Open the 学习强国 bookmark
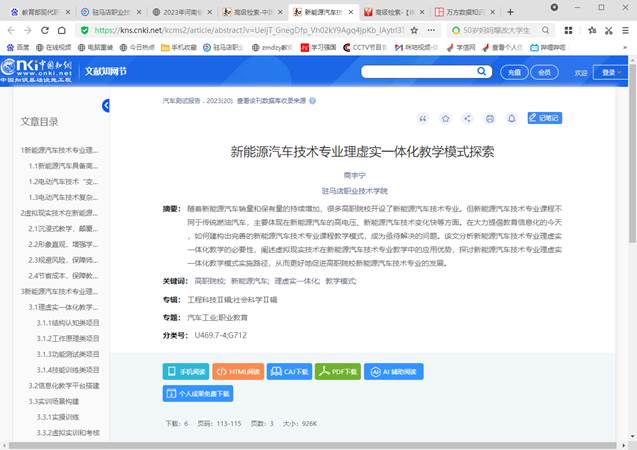Viewport: 637px width, 450px height. click(318, 48)
